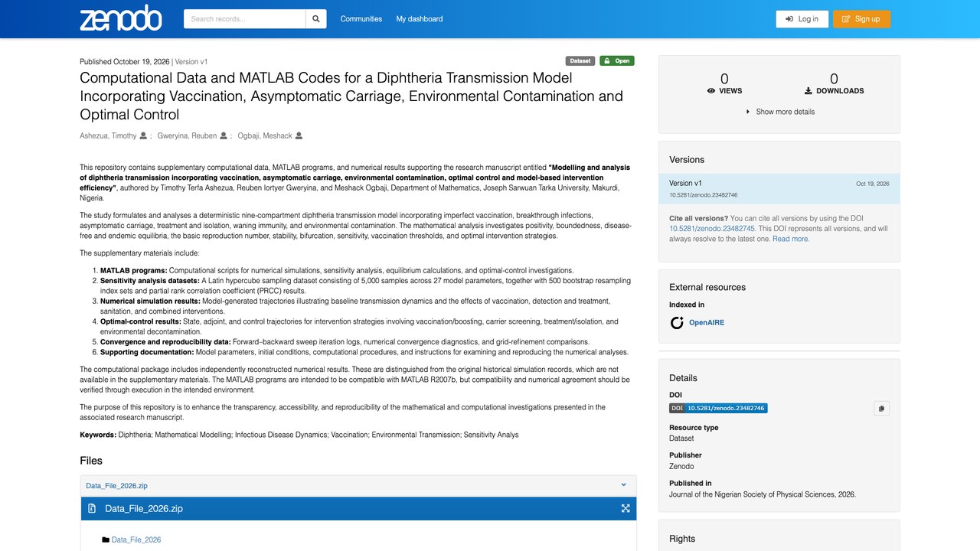980x551 pixels.
Task: Focus the Search records input field
Action: [x=244, y=19]
